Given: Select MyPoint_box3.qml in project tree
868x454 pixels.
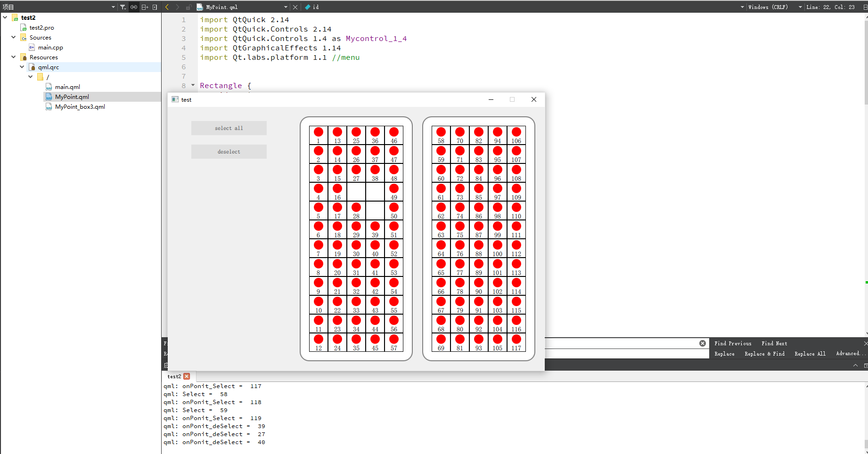Looking at the screenshot, I should pyautogui.click(x=80, y=106).
